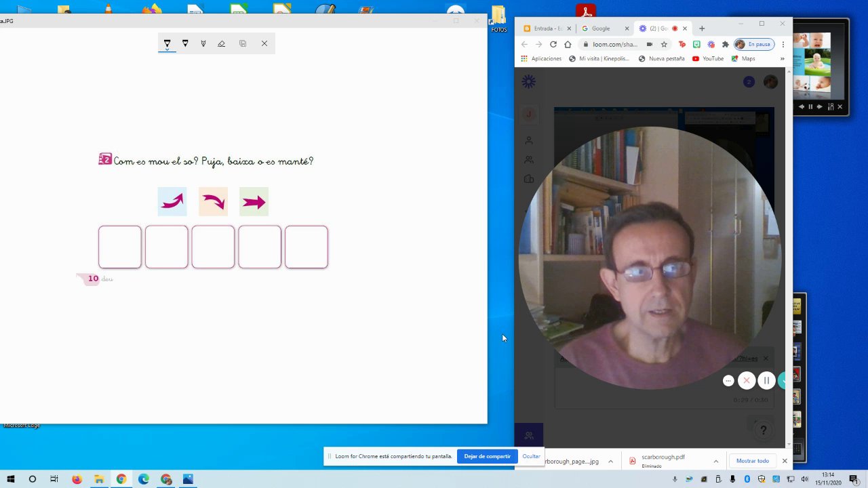Click the fifth empty answer box
Screen dimensions: 868x488
click(x=307, y=247)
